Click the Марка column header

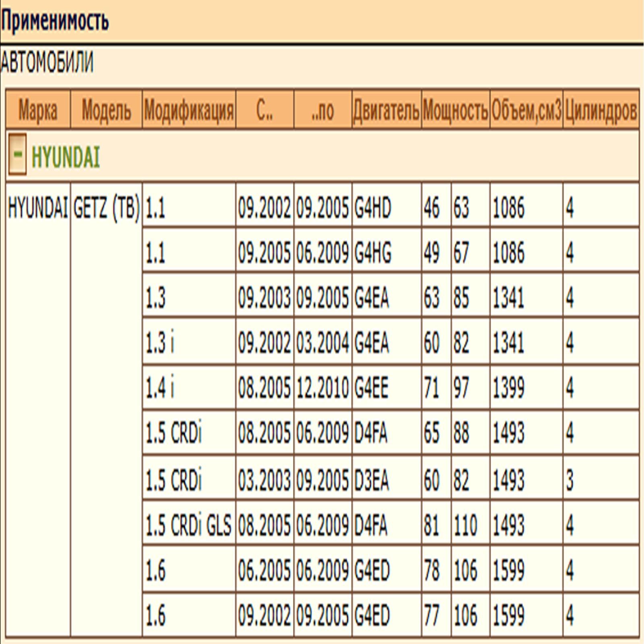click(38, 110)
